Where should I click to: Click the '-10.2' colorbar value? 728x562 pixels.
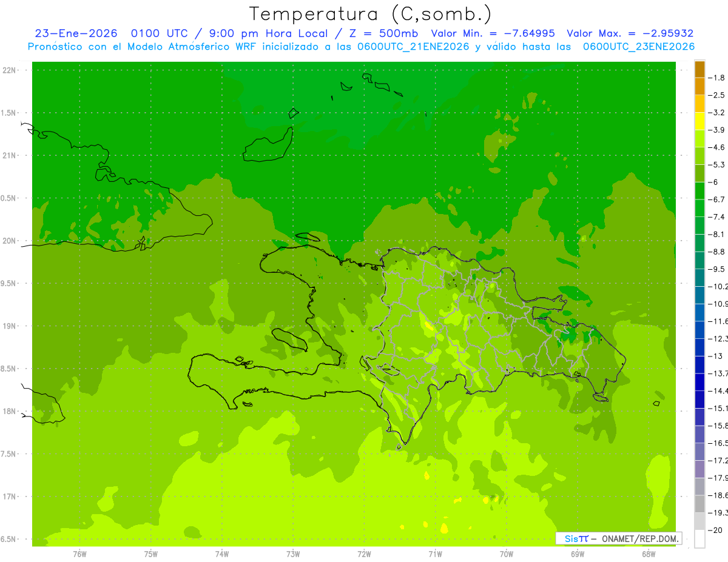coord(718,287)
